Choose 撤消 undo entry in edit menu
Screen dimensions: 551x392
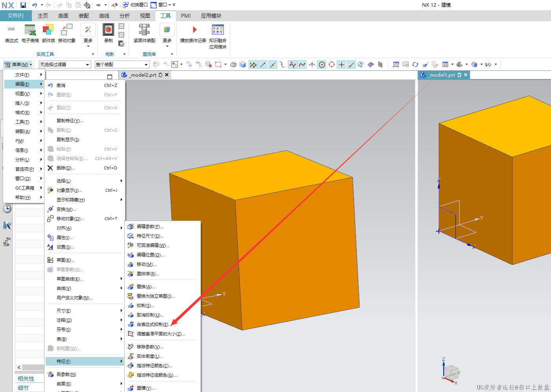[x=85, y=85]
